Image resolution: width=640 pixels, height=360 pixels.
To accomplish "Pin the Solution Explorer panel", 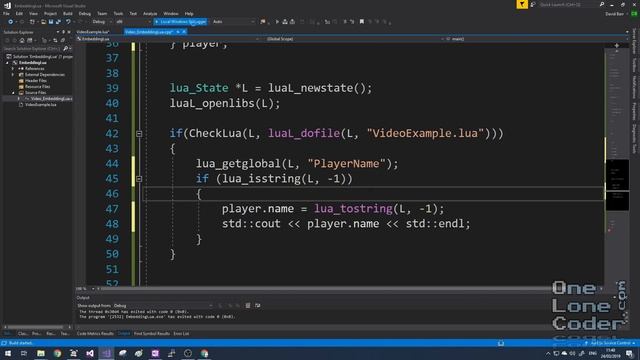I will 63,32.
